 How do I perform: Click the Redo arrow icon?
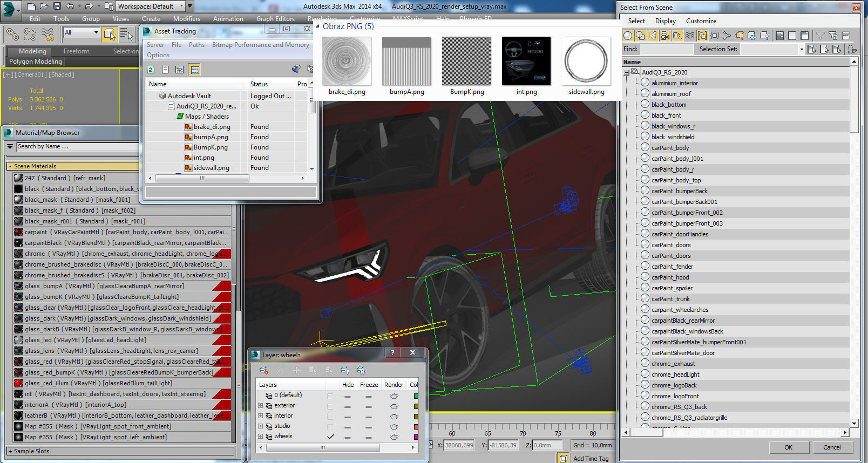click(x=89, y=6)
